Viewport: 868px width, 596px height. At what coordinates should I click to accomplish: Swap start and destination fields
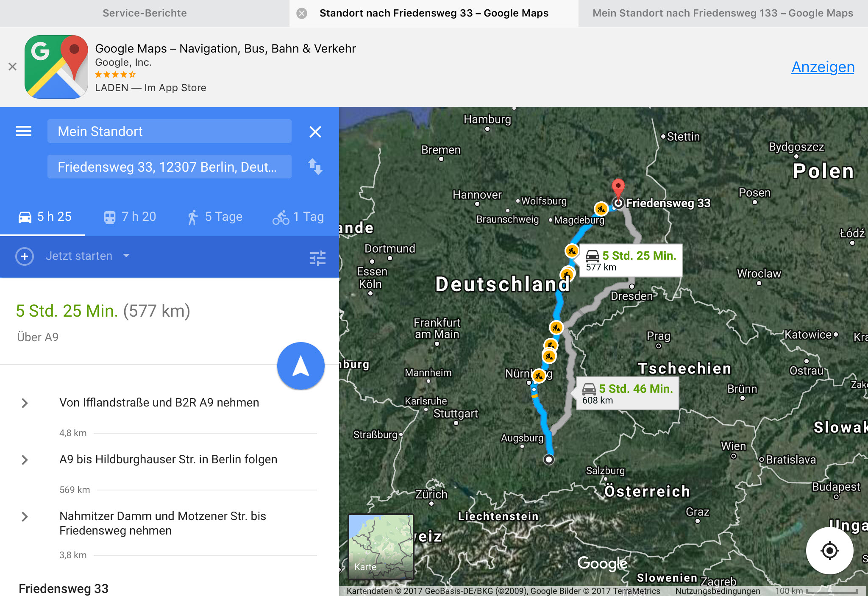315,167
